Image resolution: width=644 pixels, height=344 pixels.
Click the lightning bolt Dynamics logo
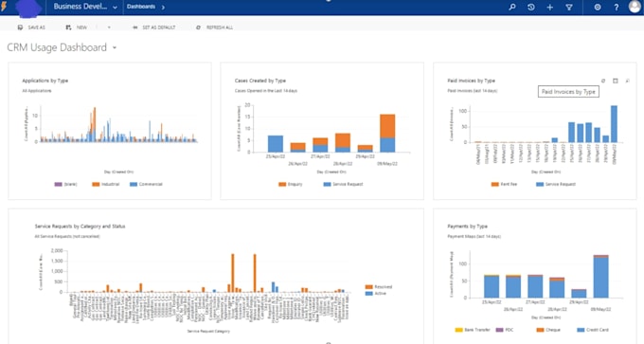(x=4, y=7)
